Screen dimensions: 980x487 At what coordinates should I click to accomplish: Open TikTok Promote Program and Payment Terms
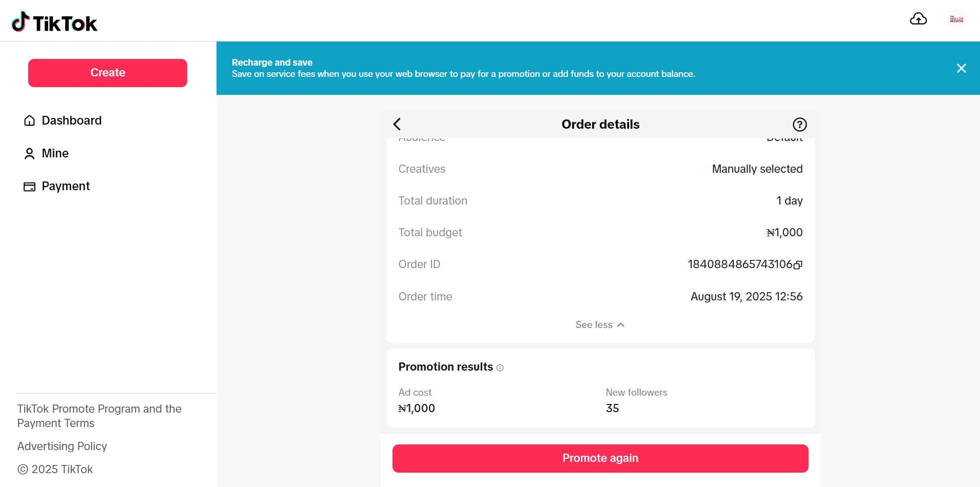tap(99, 416)
